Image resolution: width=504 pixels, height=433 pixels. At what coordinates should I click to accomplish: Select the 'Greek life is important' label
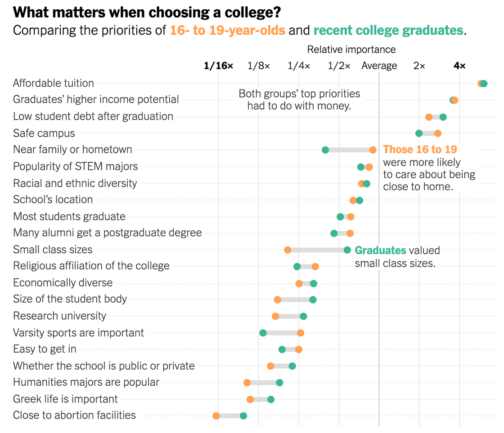pos(65,399)
